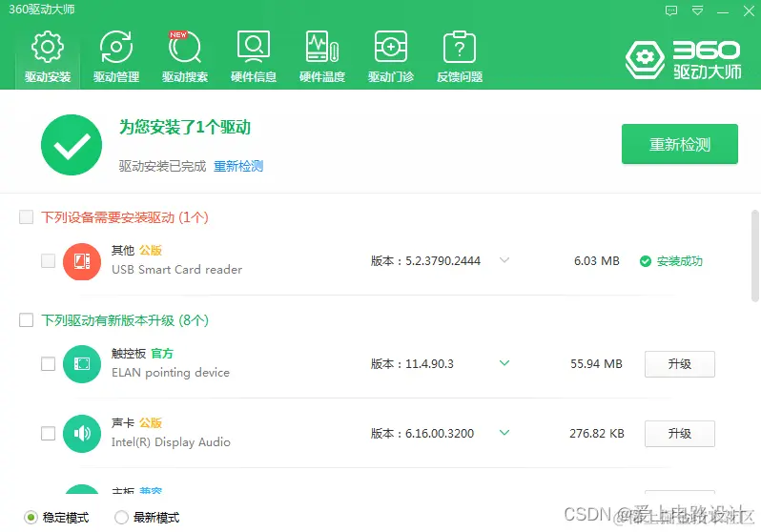Viewport: 761px width, 532px height.
Task: Select the 稳定模式 radio button
Action: (31, 518)
